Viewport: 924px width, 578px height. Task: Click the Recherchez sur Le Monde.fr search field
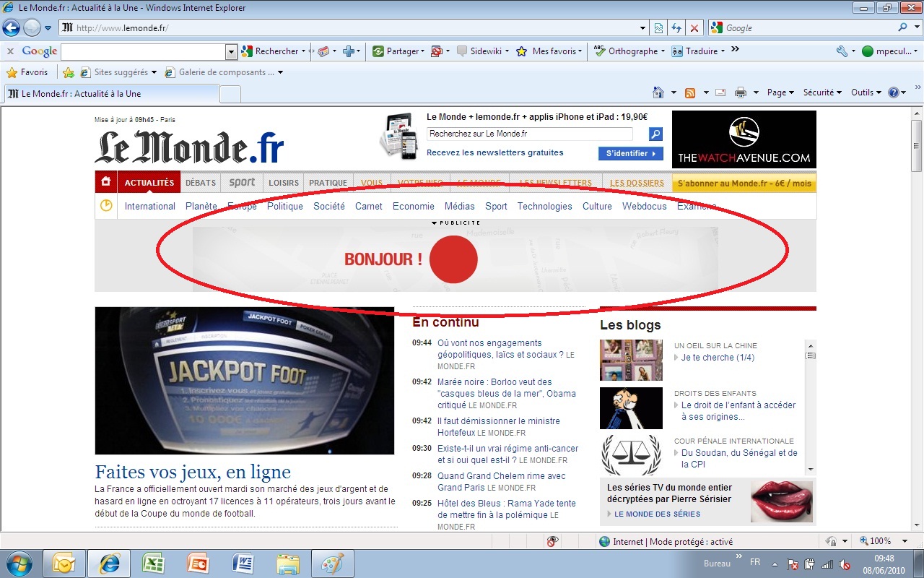click(529, 134)
